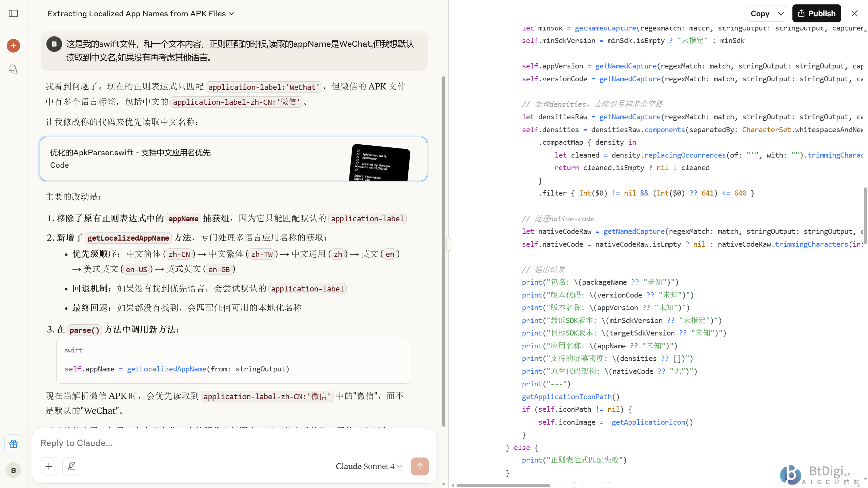
Task: Click the attach plus button in composer
Action: (49, 466)
